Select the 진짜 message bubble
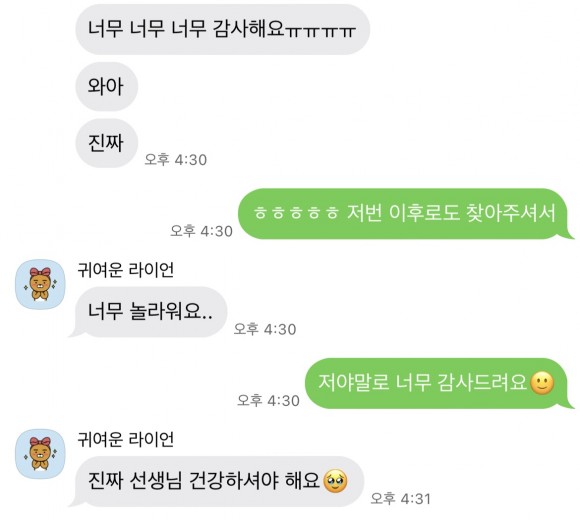 (x=107, y=143)
